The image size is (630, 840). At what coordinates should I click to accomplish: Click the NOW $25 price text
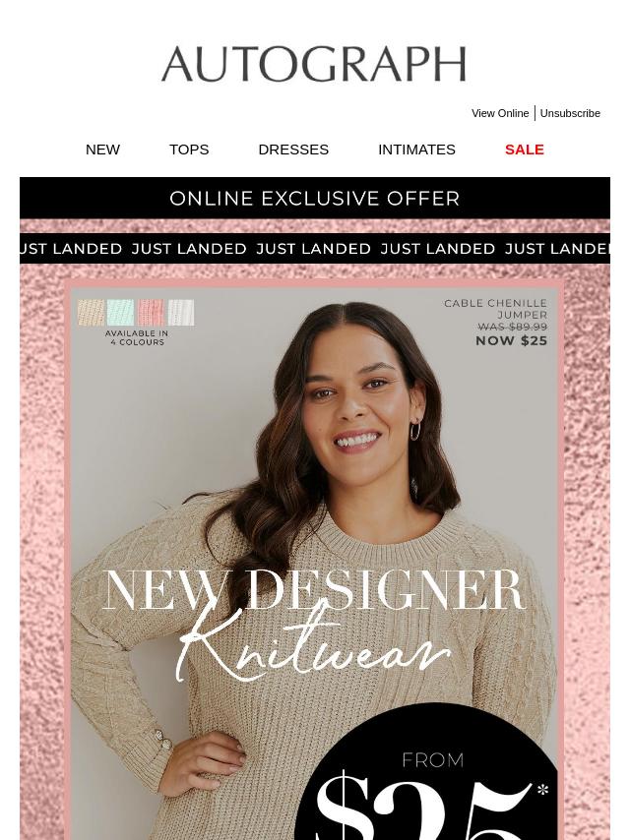pos(512,340)
